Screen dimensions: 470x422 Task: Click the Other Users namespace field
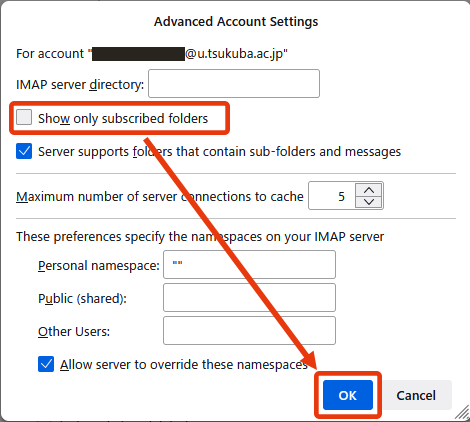(x=249, y=331)
